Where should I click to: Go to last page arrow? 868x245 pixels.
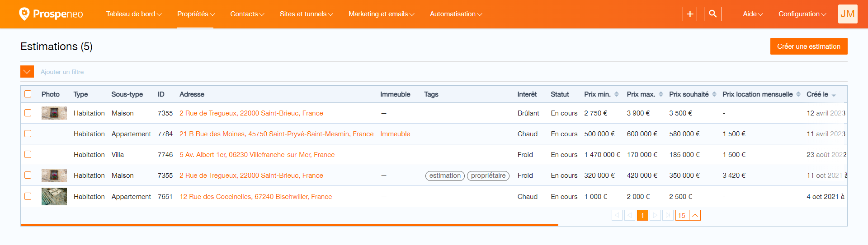click(x=668, y=215)
